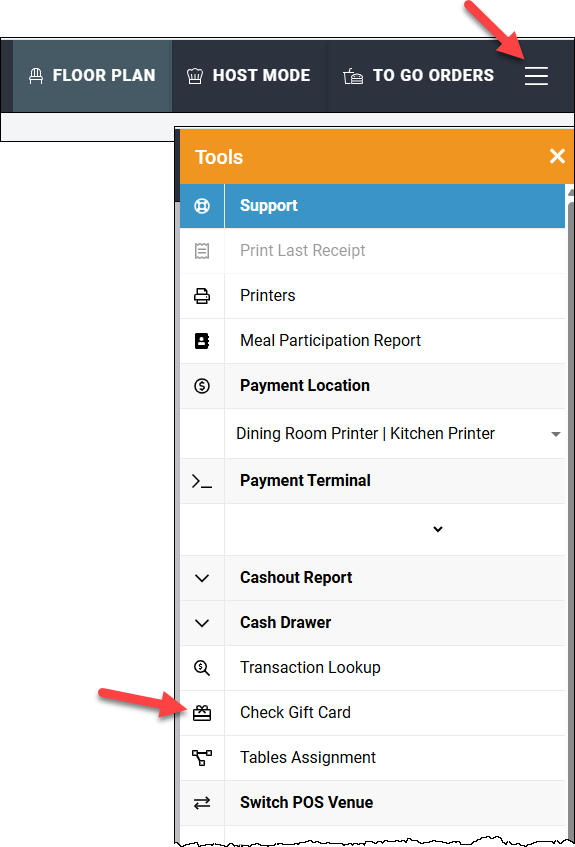Open the To Go Orders tab
The height and width of the screenshot is (847, 575).
tap(419, 76)
